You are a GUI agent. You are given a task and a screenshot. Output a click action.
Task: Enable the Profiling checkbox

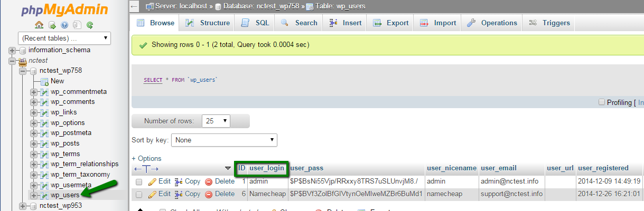click(601, 102)
